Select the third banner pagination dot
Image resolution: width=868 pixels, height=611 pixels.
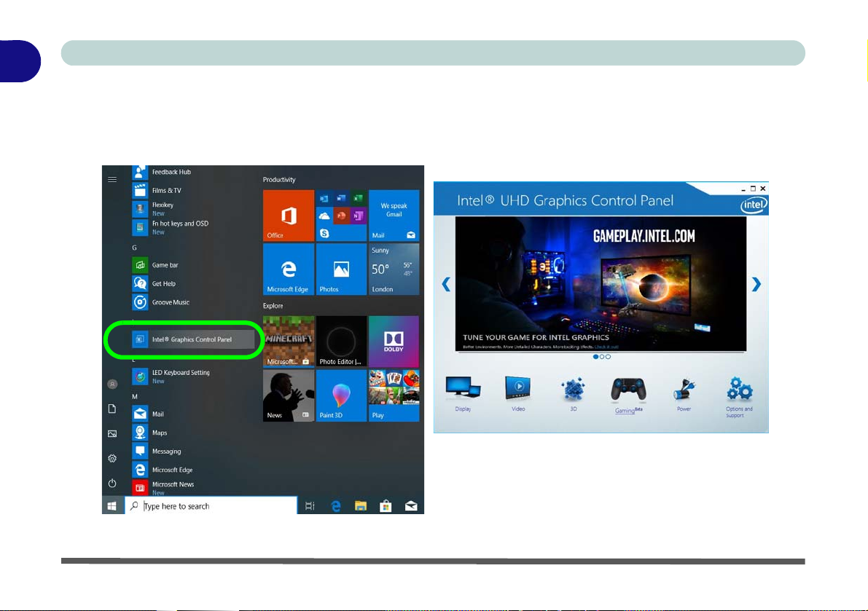coord(608,357)
